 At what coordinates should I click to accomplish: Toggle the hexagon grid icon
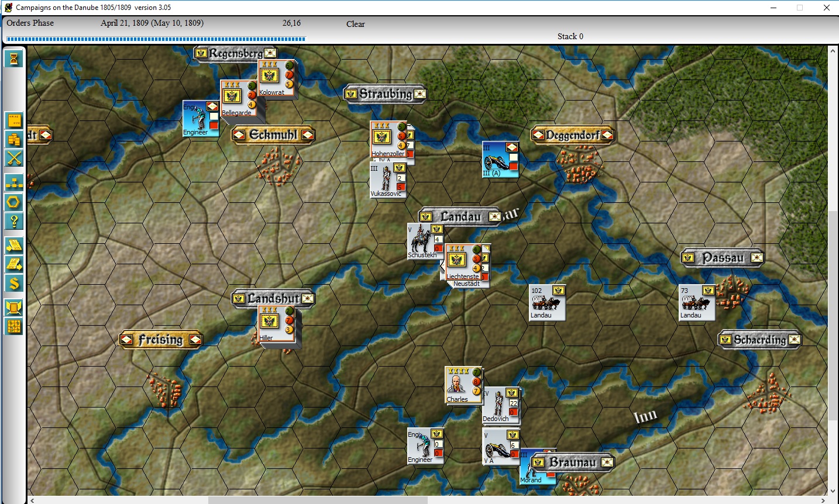[x=14, y=202]
